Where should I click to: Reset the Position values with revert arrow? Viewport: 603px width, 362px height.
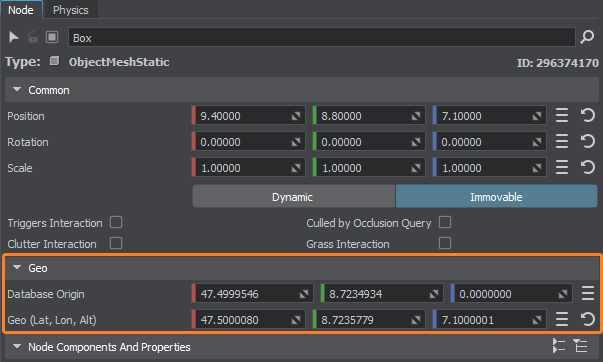pyautogui.click(x=587, y=115)
